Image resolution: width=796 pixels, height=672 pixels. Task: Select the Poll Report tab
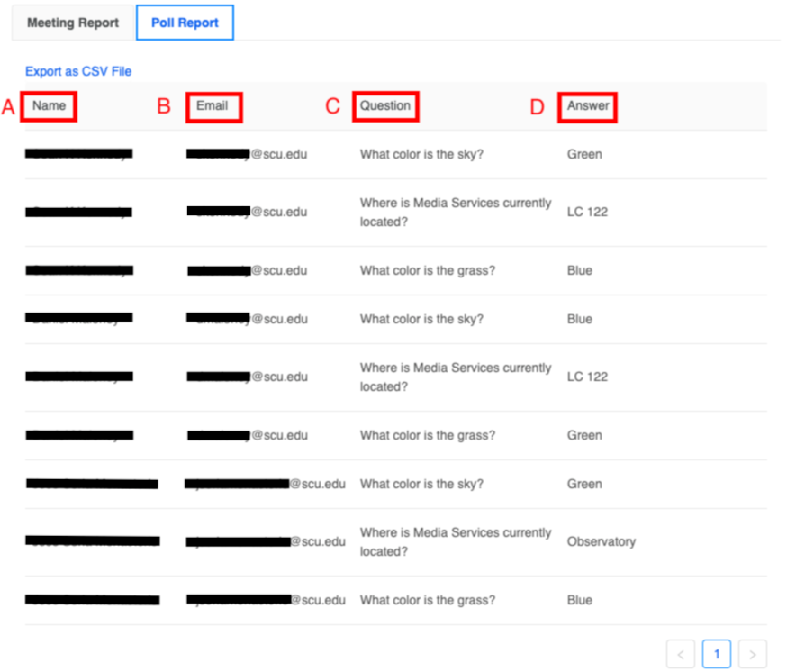[x=185, y=23]
